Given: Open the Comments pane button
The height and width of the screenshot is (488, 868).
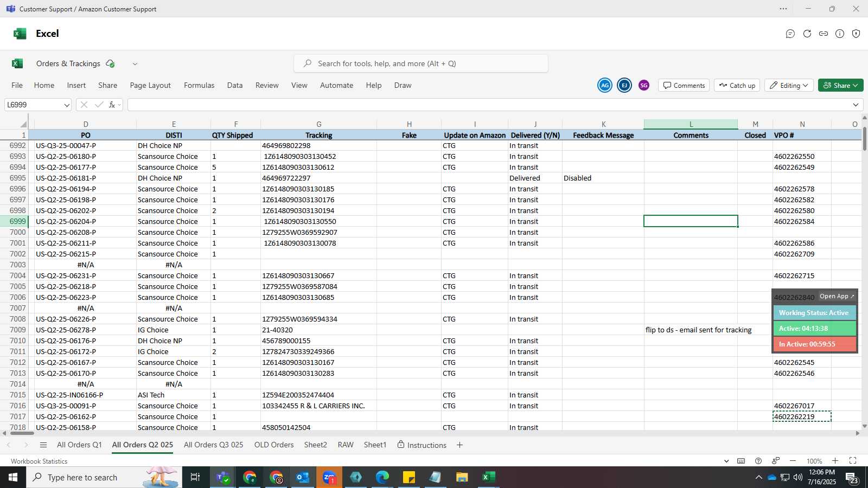Looking at the screenshot, I should pyautogui.click(x=684, y=85).
